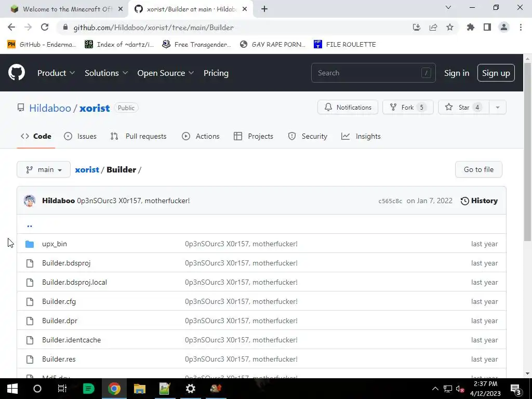
Task: Open the Builder.cfg file
Action: 59,302
